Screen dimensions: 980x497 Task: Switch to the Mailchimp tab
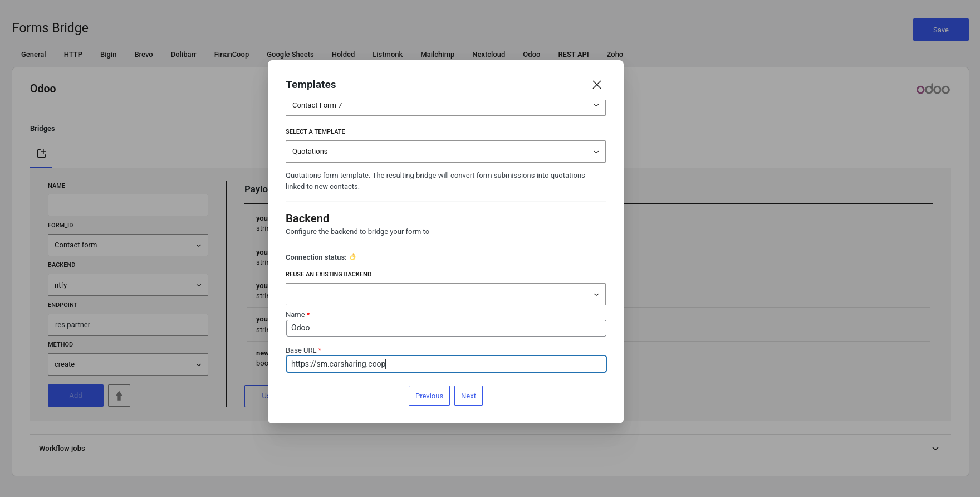pos(437,55)
